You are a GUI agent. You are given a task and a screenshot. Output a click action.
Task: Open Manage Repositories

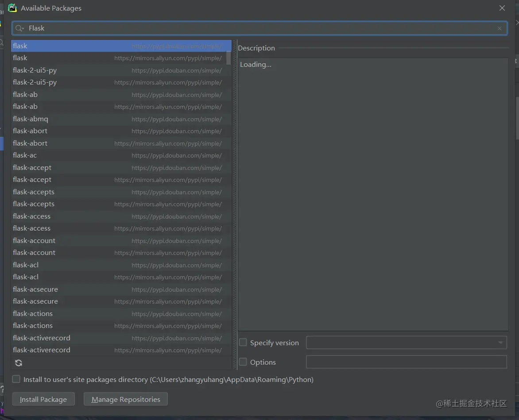[x=126, y=399]
